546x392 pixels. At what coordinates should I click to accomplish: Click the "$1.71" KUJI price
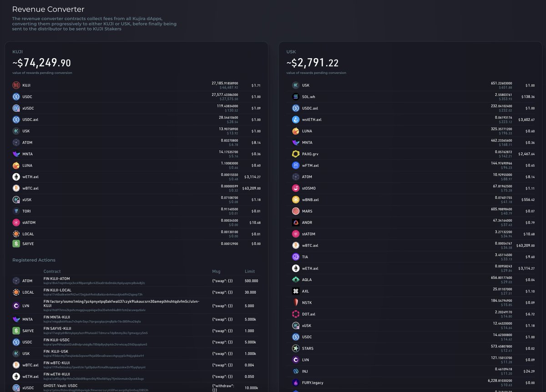256,85
